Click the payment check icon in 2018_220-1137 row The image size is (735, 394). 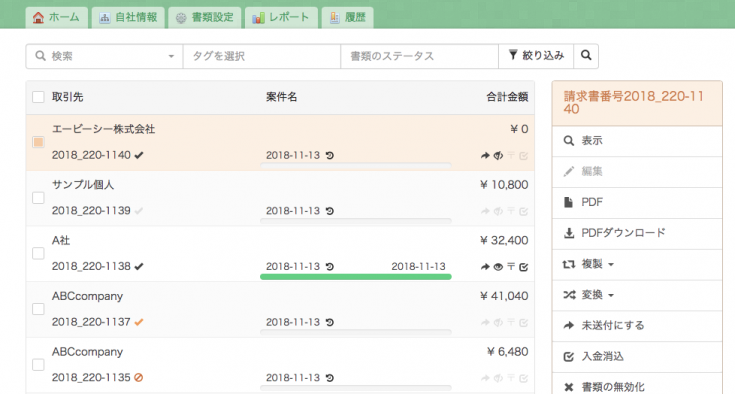tap(524, 323)
